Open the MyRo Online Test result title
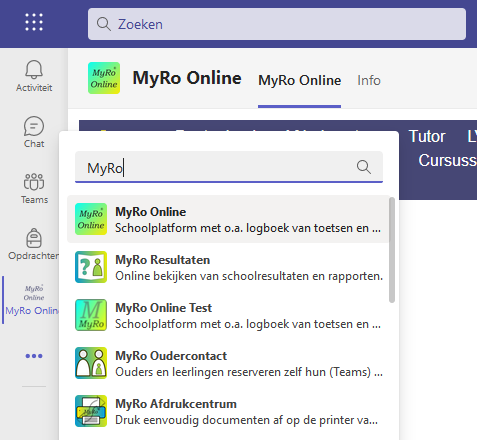The image size is (477, 440). click(x=163, y=308)
